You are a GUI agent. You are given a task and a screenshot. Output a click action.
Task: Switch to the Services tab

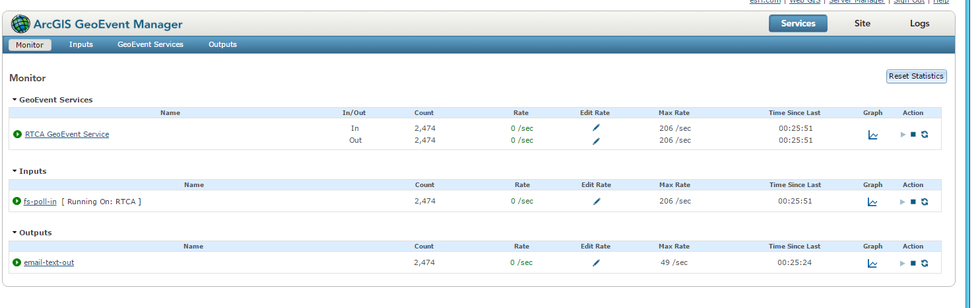coord(798,23)
